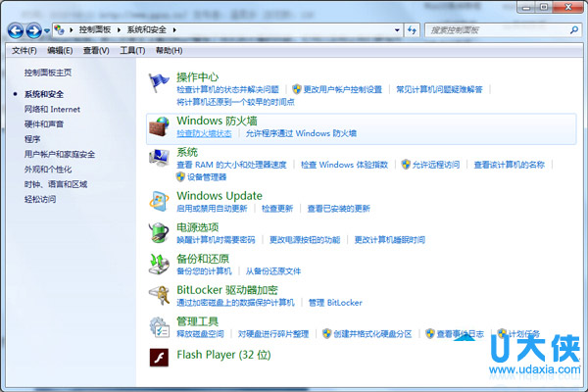
Task: Click 常见计算机问题疑难解答 link
Action: [439, 89]
